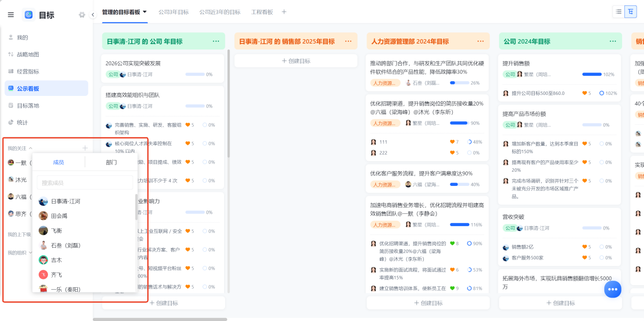Viewport: 644px width, 321px height.
Task: Open key result 增加新客户数量，达到本季度目标的150%
Action: [545, 147]
